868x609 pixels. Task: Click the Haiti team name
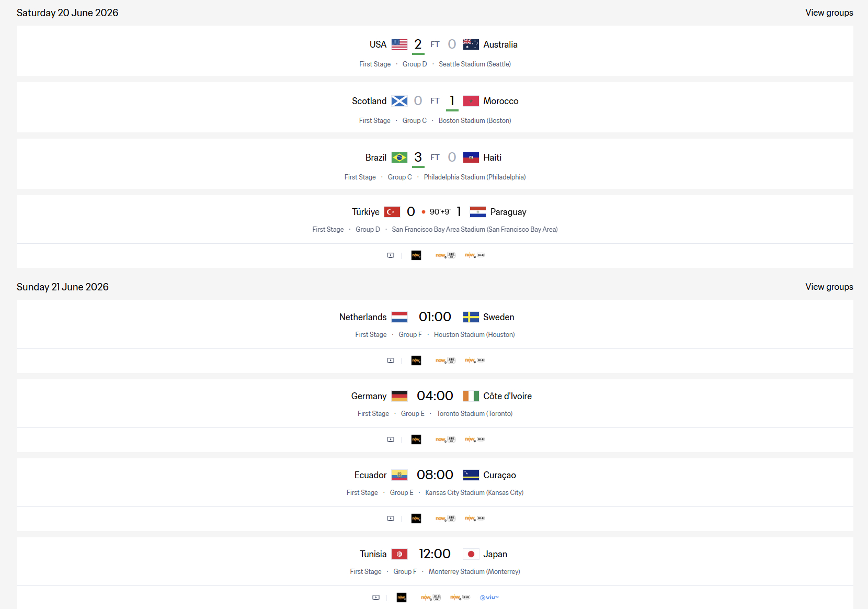tap(493, 157)
